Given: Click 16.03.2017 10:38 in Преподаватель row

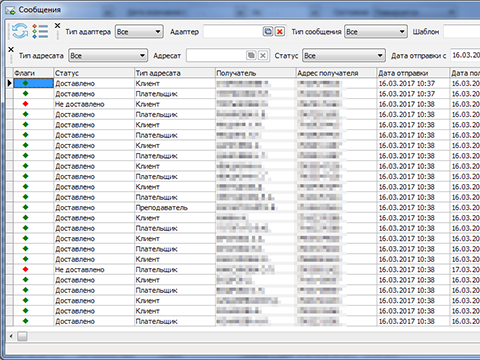Looking at the screenshot, I should [413, 207].
